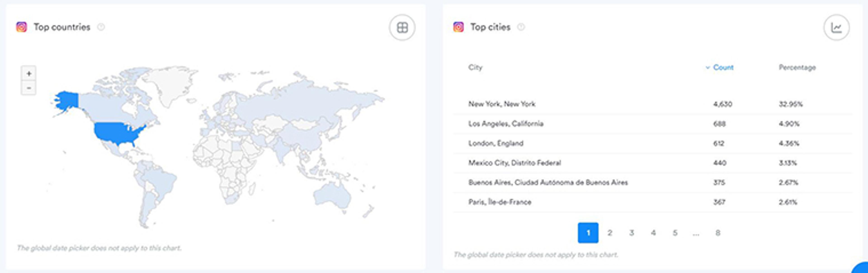Switch Top cities to chart view
The image size is (868, 273).
[836, 27]
